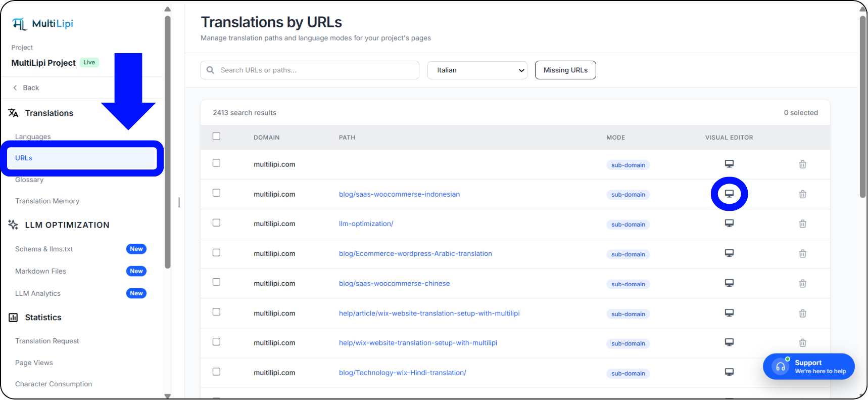Open the llm-optimization/ path link

[x=366, y=224]
